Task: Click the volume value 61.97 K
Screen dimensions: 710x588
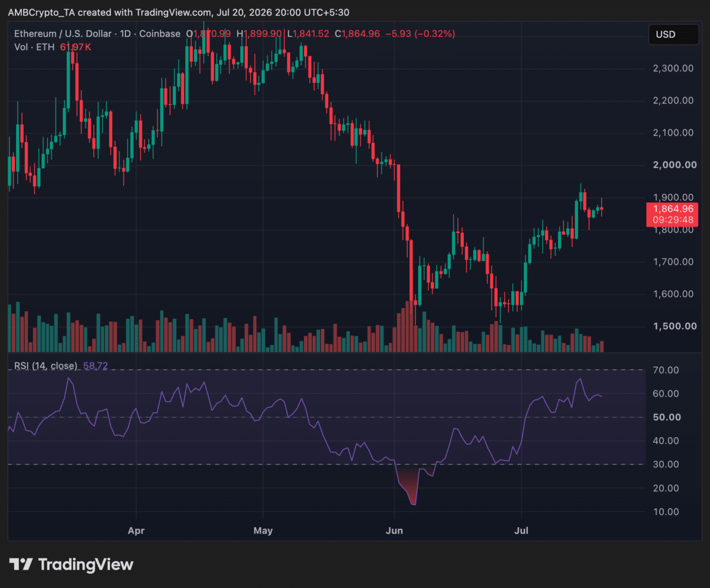Action: (x=75, y=46)
